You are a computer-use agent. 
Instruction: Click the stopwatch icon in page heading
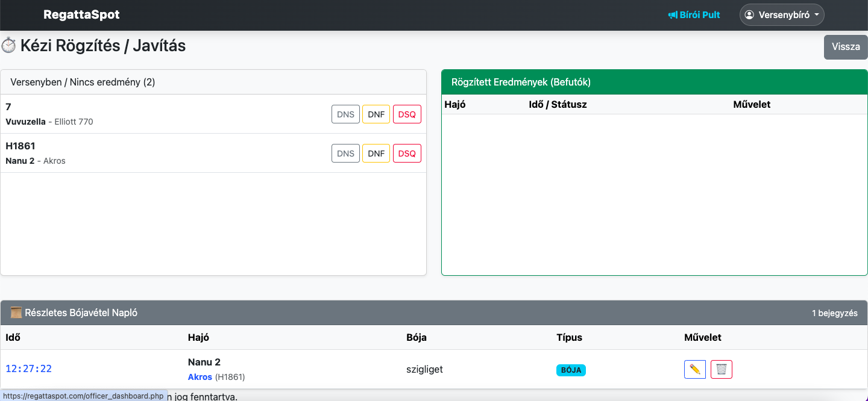tap(8, 46)
